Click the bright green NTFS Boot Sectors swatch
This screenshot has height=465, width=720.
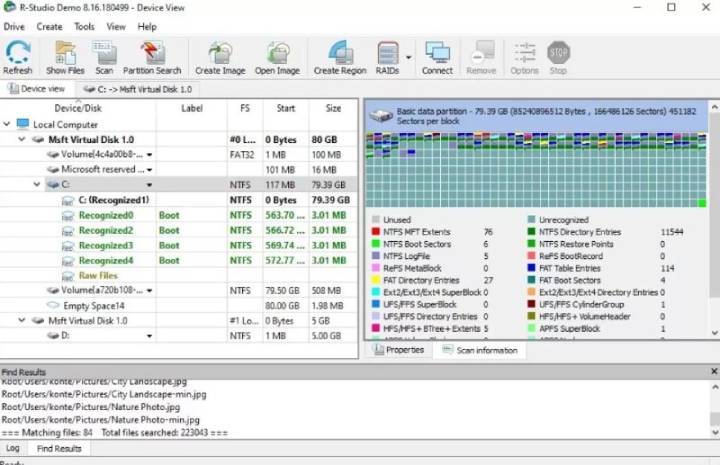tap(376, 244)
